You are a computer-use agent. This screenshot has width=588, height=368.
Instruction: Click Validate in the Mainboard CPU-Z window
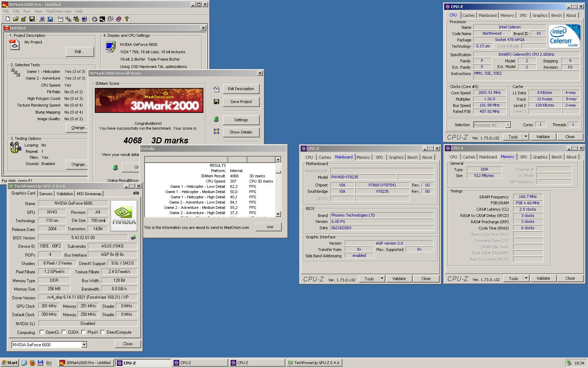click(399, 279)
